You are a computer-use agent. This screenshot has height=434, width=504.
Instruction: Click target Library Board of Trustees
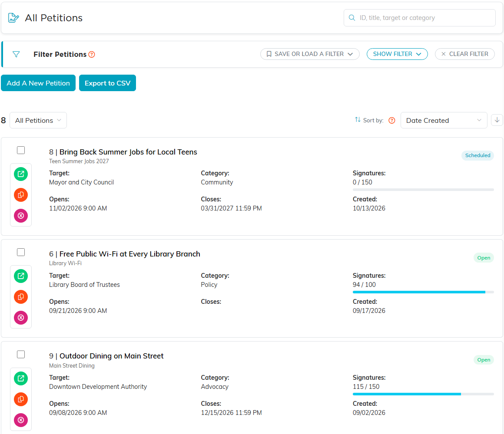point(84,284)
